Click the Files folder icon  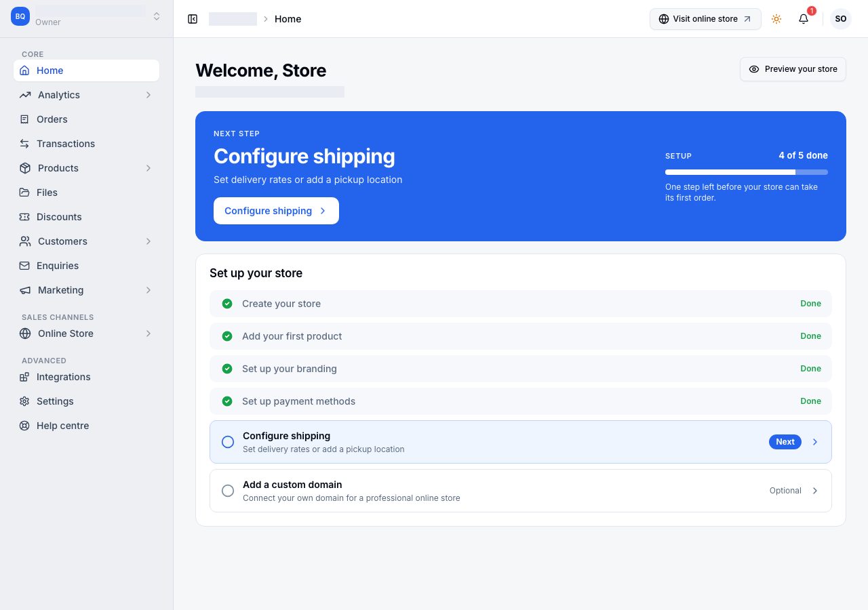tap(24, 192)
